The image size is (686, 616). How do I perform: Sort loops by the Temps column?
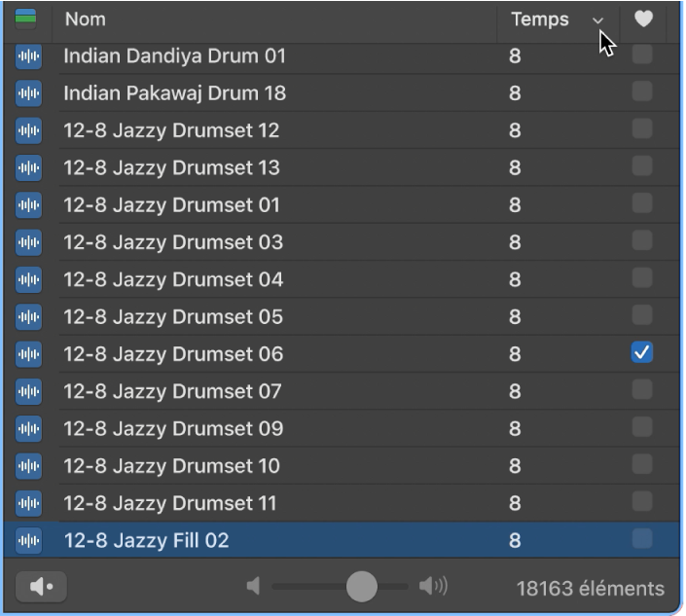pos(541,19)
